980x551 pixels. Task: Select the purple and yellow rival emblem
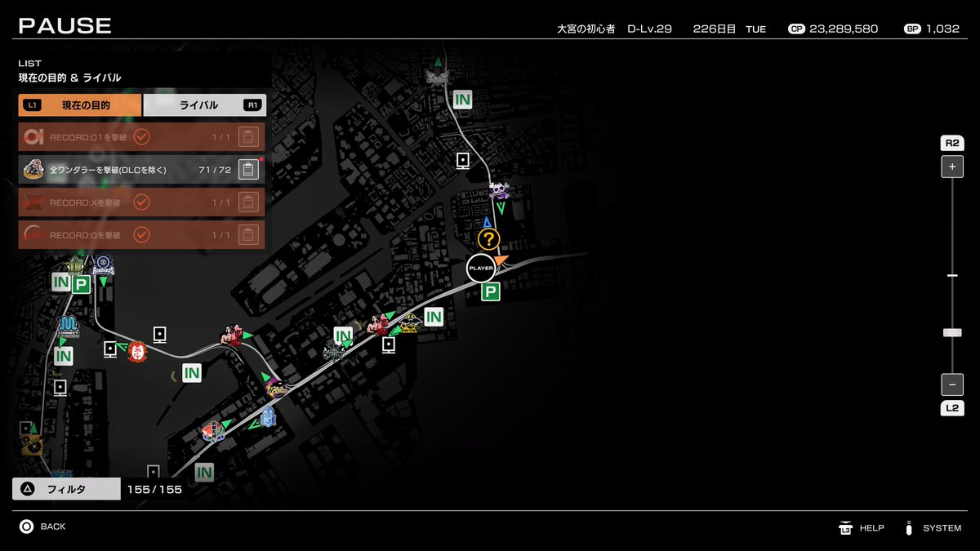coord(278,389)
